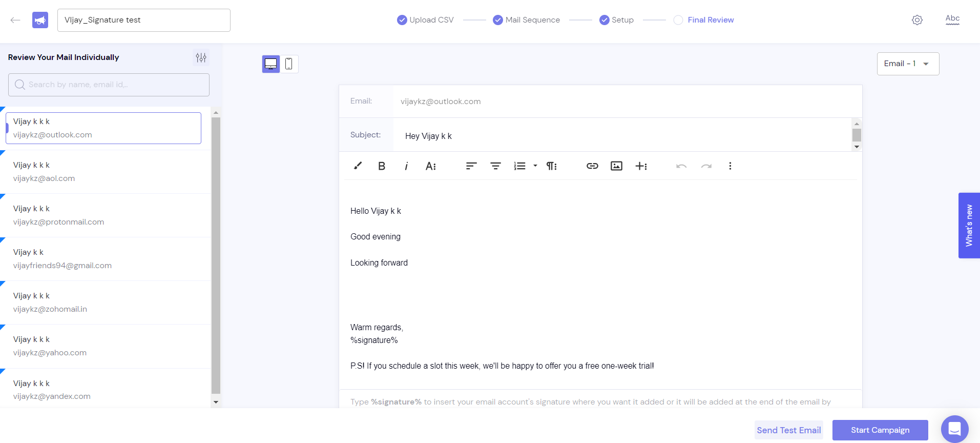Select the vijaykz@yandex.com recipient
Image resolution: width=980 pixels, height=443 pixels.
pyautogui.click(x=105, y=388)
